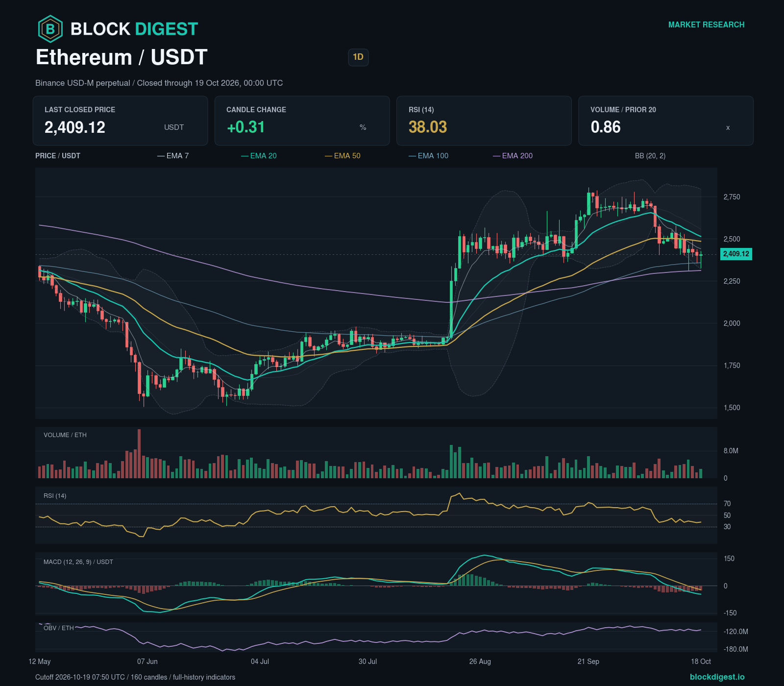
Task: Toggle the EMA 200 legend entry
Action: [x=513, y=156]
